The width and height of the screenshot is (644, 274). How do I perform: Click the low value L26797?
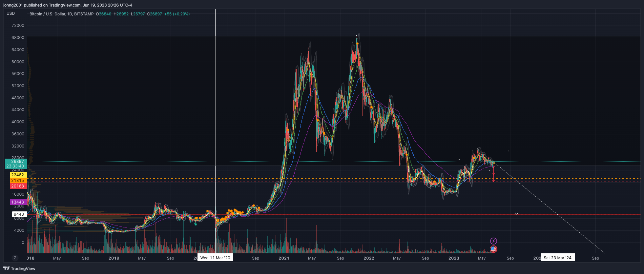coord(138,14)
